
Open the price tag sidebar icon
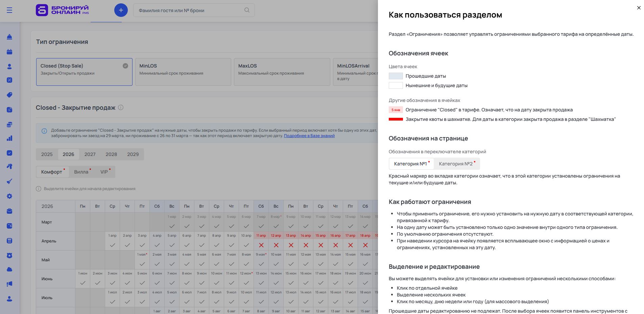coord(9,95)
